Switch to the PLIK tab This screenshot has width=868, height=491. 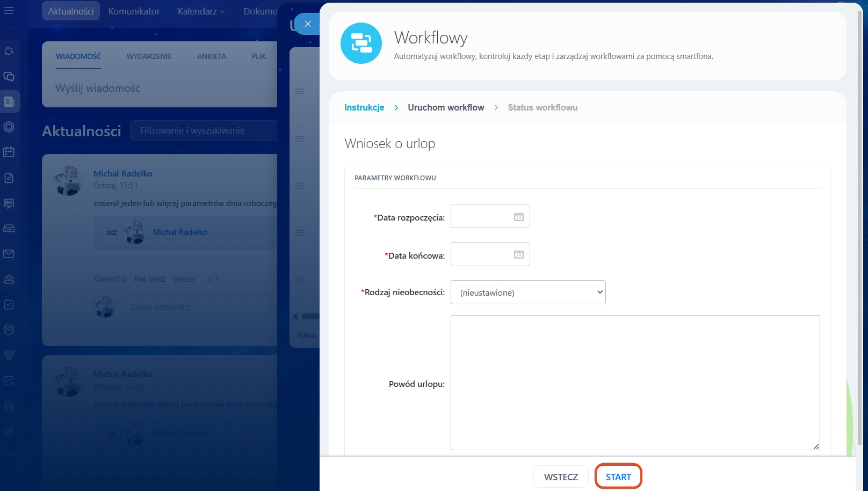click(259, 56)
